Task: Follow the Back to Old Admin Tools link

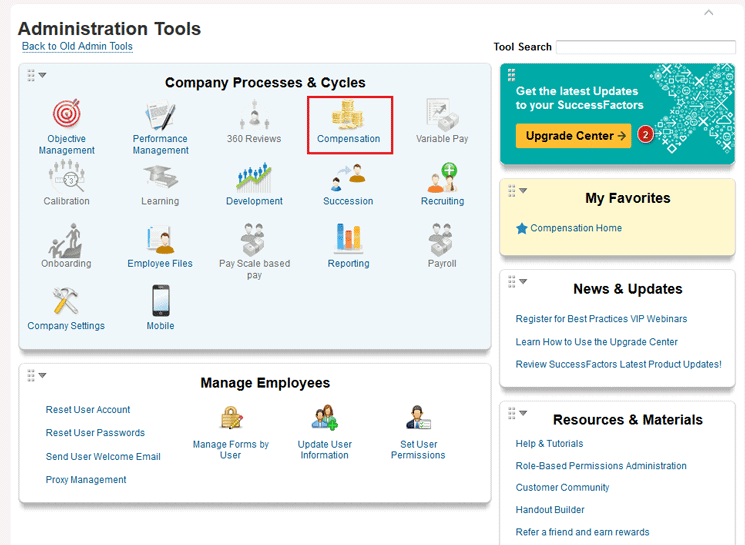Action: point(77,47)
